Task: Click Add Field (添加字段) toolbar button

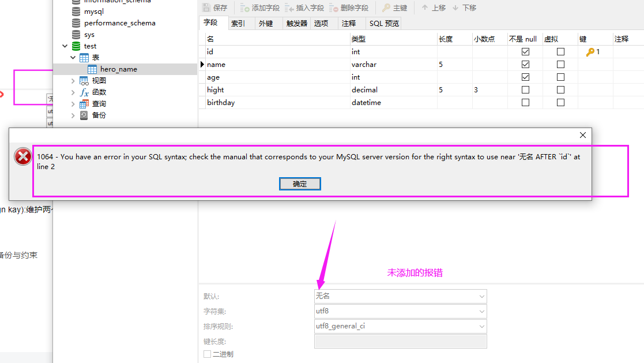Action: pyautogui.click(x=259, y=8)
